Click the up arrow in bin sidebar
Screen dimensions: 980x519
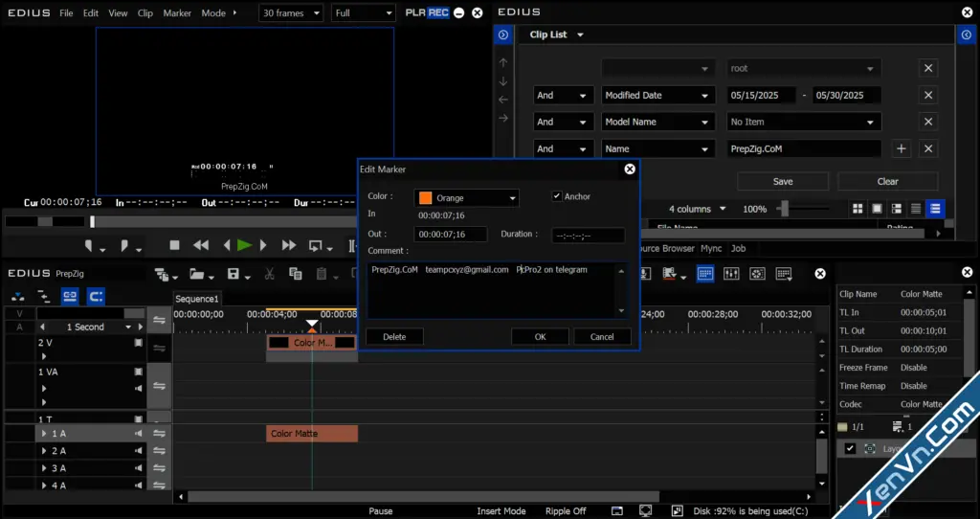tap(503, 63)
